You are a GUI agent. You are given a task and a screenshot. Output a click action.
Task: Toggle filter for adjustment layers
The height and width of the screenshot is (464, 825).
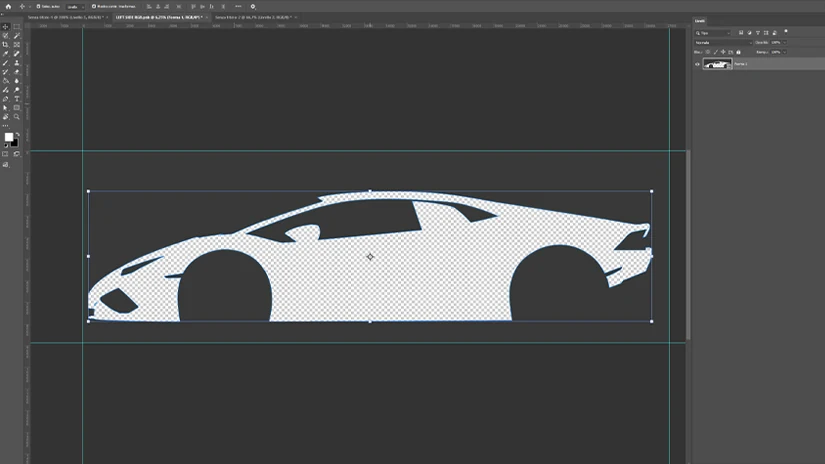pyautogui.click(x=749, y=33)
